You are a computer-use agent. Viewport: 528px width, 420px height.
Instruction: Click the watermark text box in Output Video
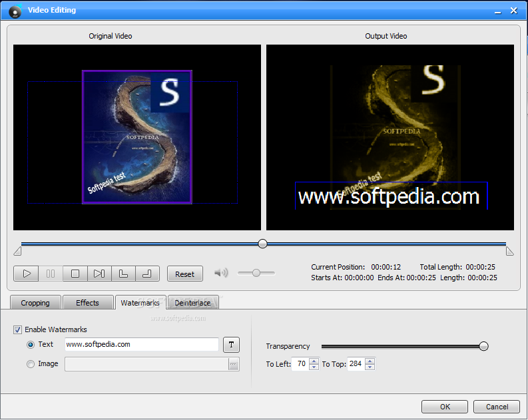pyautogui.click(x=392, y=196)
